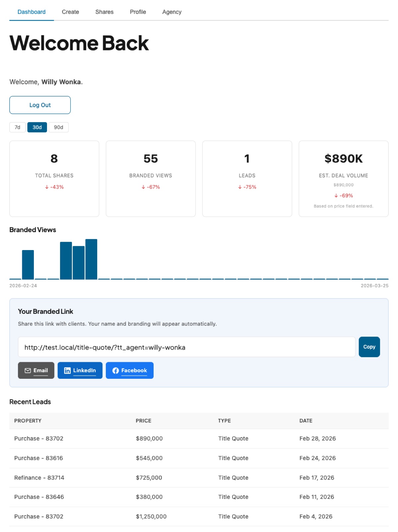This screenshot has height=532, width=398.
Task: Click the Est. Deal Volume card
Action: click(x=343, y=179)
